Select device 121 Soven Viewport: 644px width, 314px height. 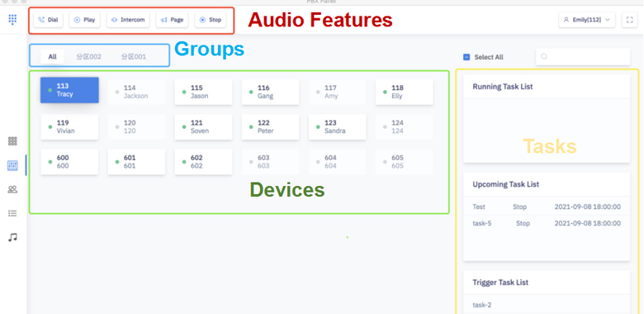pos(203,127)
